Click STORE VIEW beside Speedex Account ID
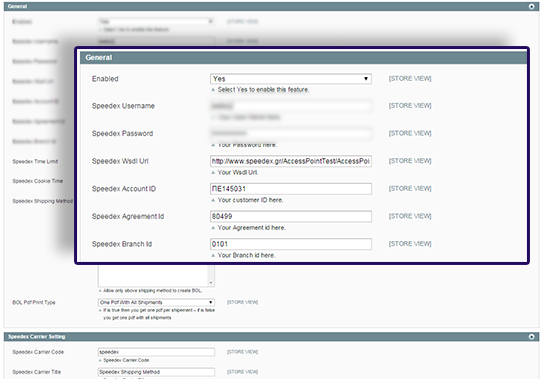The height and width of the screenshot is (379, 544). click(410, 188)
